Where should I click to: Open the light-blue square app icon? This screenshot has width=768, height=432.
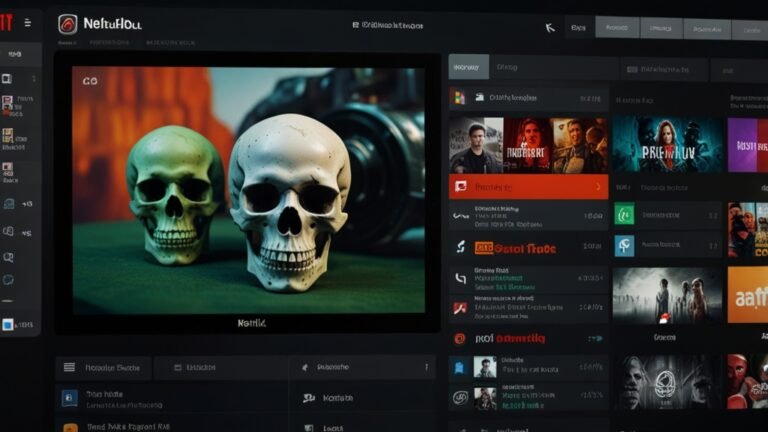(624, 246)
